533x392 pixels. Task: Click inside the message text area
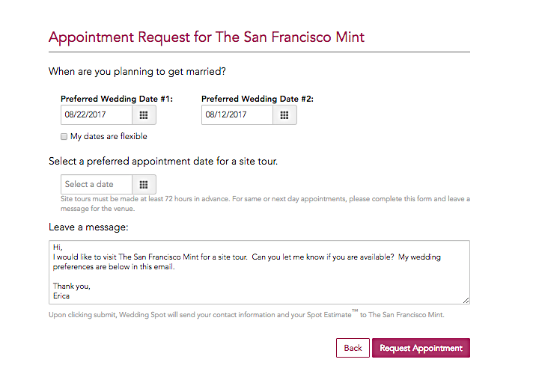tap(259, 272)
